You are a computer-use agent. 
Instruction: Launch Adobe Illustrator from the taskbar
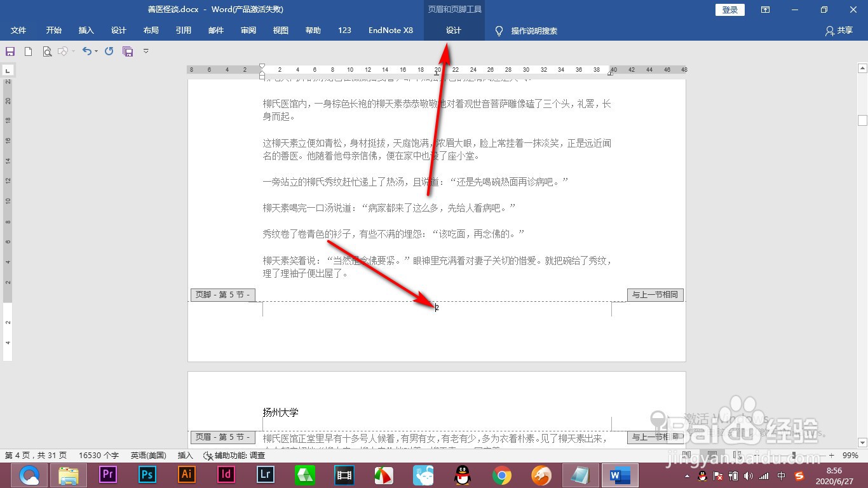point(187,475)
